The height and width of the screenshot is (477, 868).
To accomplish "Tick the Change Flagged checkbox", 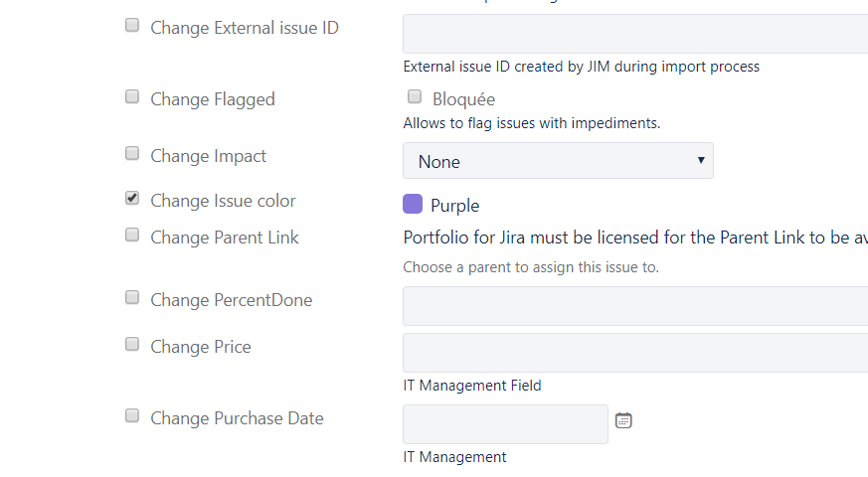I will (x=132, y=96).
